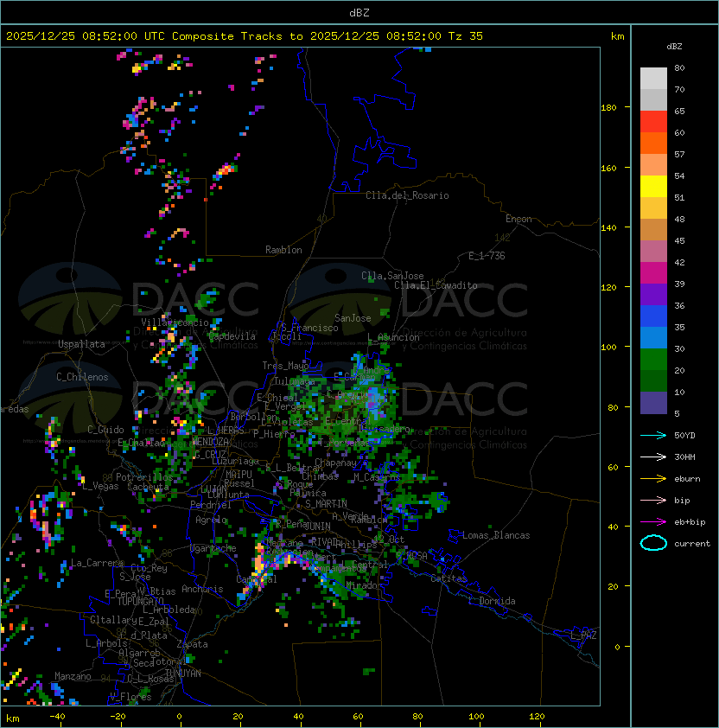Click the cyan 50YD arrow in legend

click(653, 435)
